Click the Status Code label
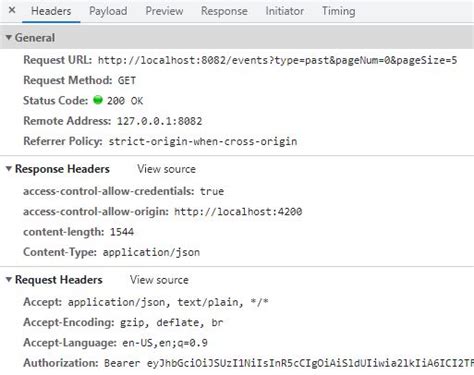This screenshot has height=375, width=474. coord(55,101)
